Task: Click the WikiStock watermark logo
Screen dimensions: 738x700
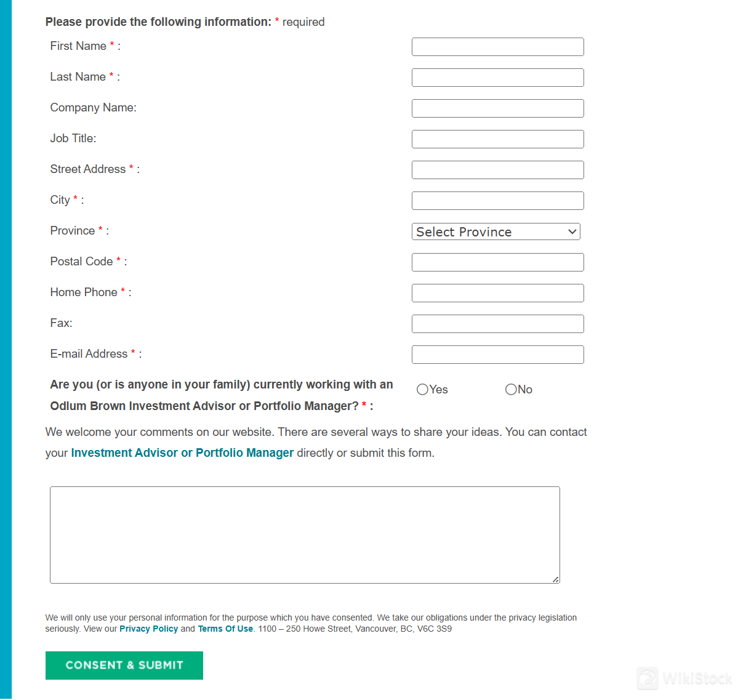Action: [683, 678]
